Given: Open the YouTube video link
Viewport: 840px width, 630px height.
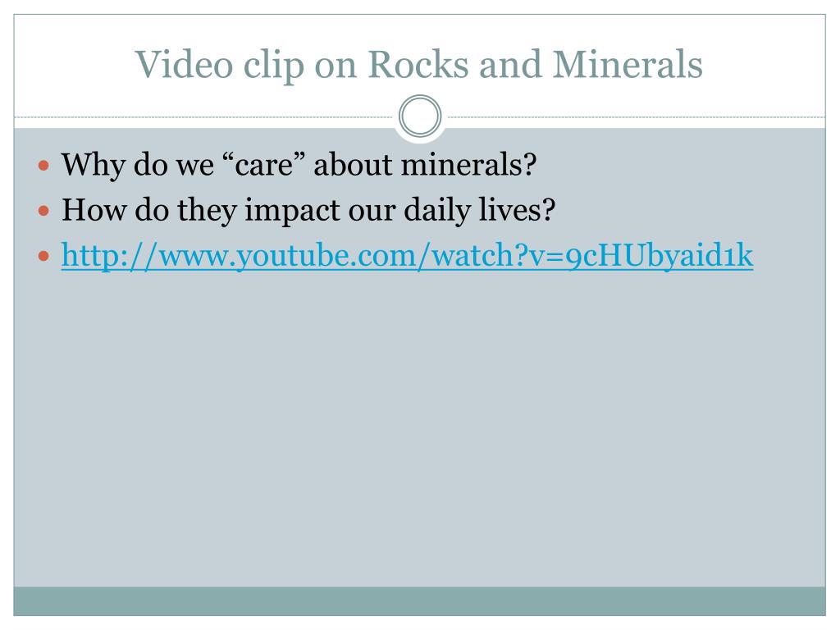Looking at the screenshot, I should (x=407, y=256).
